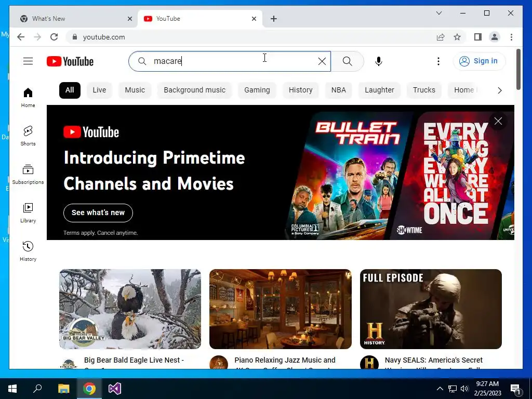Viewport: 532px width, 399px height.
Task: Open the notification center icon
Action: pyautogui.click(x=515, y=389)
